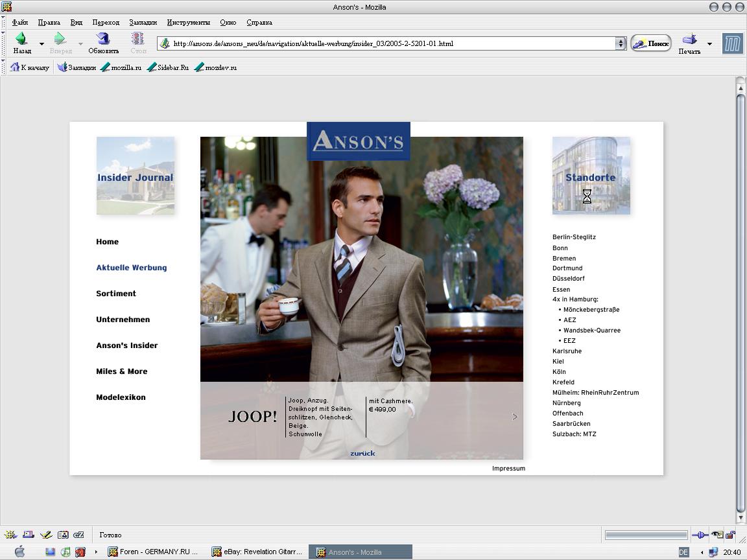Click the page bookmark icon in URL bar

point(165,43)
